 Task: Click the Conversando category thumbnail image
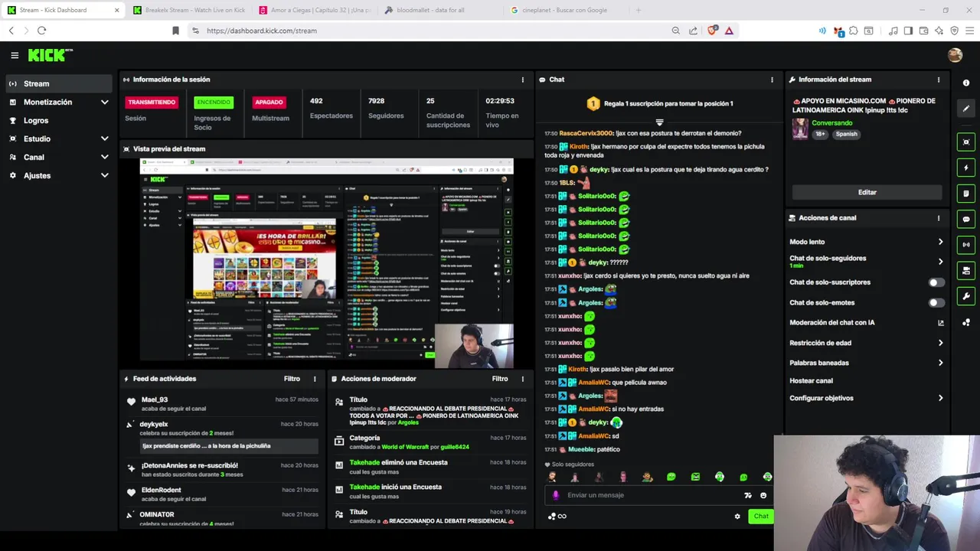point(800,129)
